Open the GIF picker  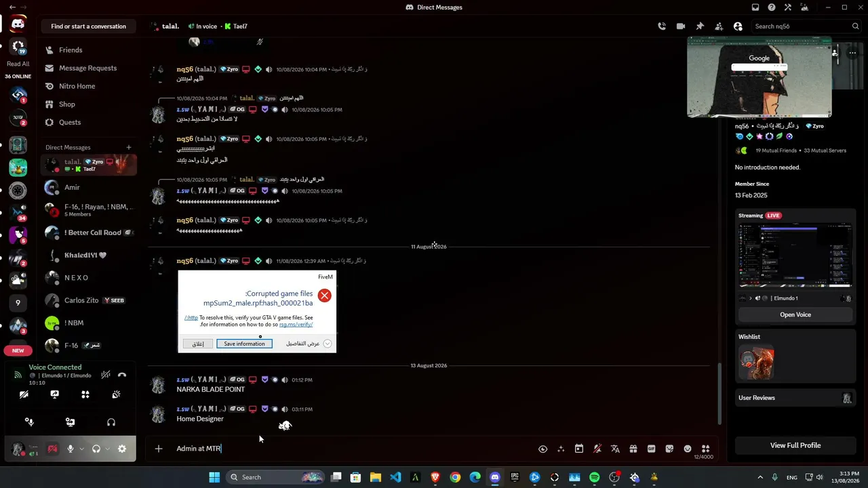[652, 449]
